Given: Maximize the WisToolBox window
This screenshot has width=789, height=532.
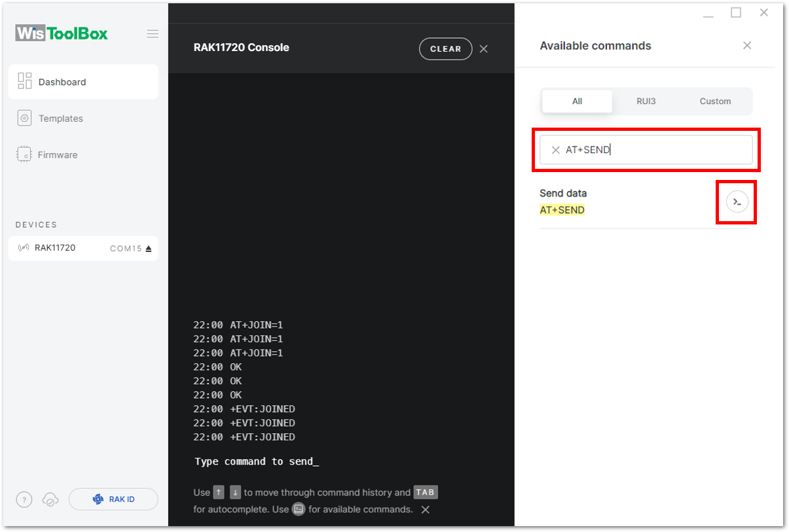Looking at the screenshot, I should [736, 12].
